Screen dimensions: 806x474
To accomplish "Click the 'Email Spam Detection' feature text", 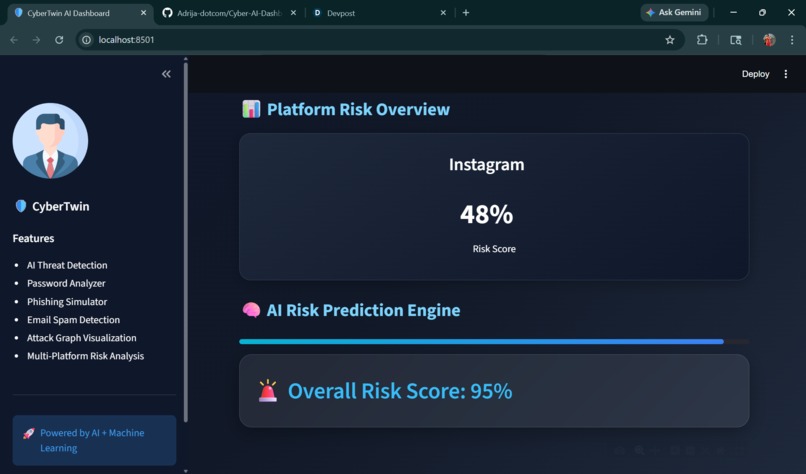I will point(74,320).
